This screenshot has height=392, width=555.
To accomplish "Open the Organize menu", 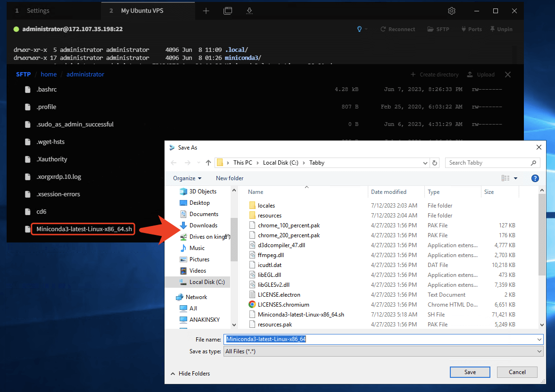I will (187, 178).
